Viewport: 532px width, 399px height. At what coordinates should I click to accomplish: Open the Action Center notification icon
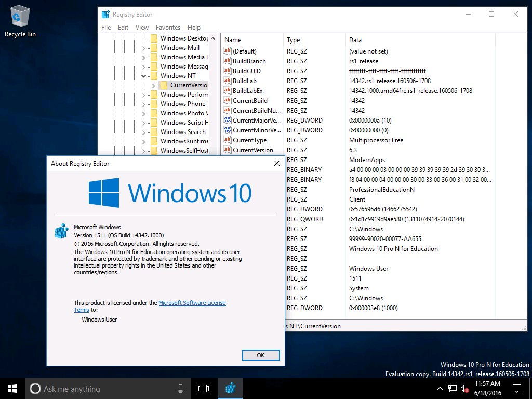click(517, 388)
